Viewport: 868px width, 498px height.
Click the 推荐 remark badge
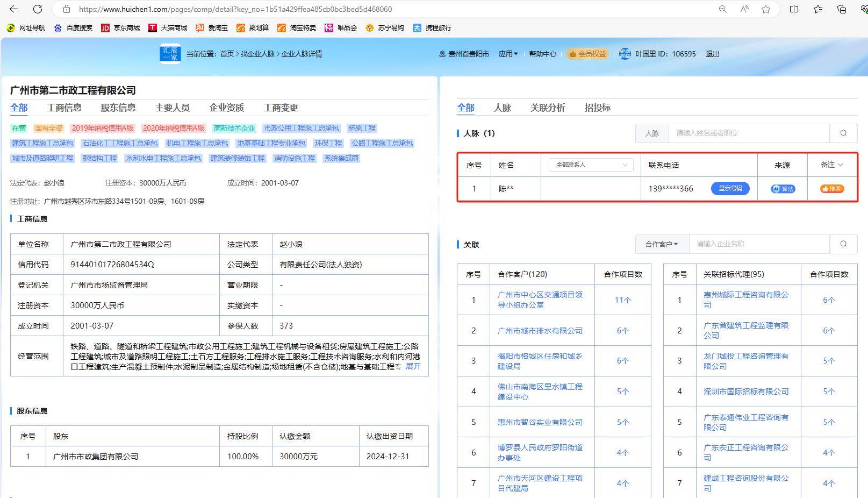coord(832,189)
